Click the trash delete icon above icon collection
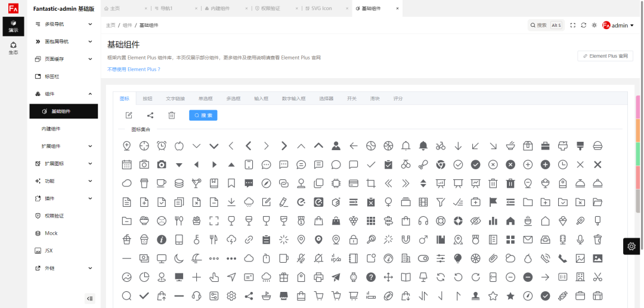Screen dimensions: 644x308 pyautogui.click(x=172, y=116)
